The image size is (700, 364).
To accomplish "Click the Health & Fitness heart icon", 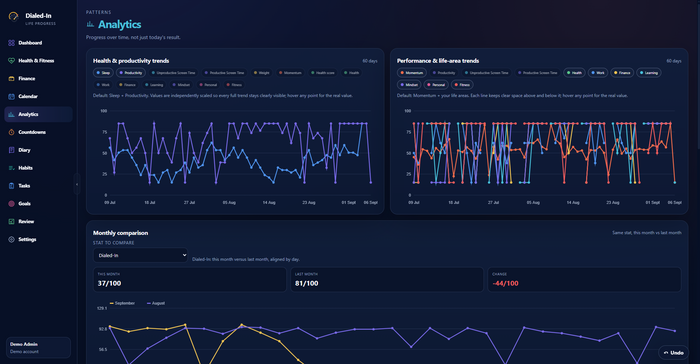I will tap(11, 61).
